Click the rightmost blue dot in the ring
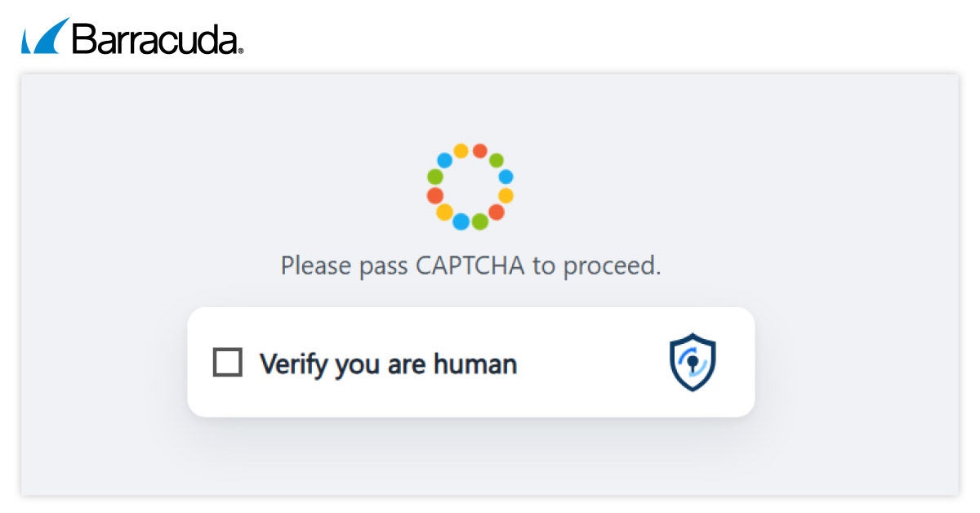Screen dimensions: 980x513 pos(506,176)
